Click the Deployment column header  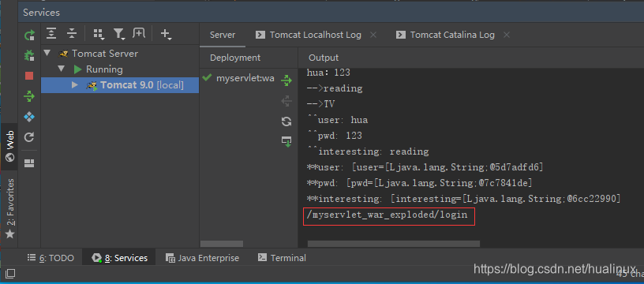point(235,58)
